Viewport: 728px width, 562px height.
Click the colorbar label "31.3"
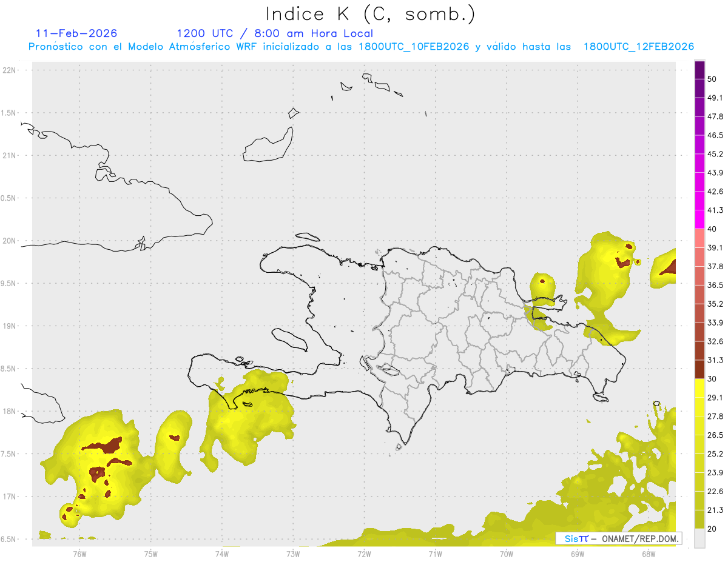715,360
